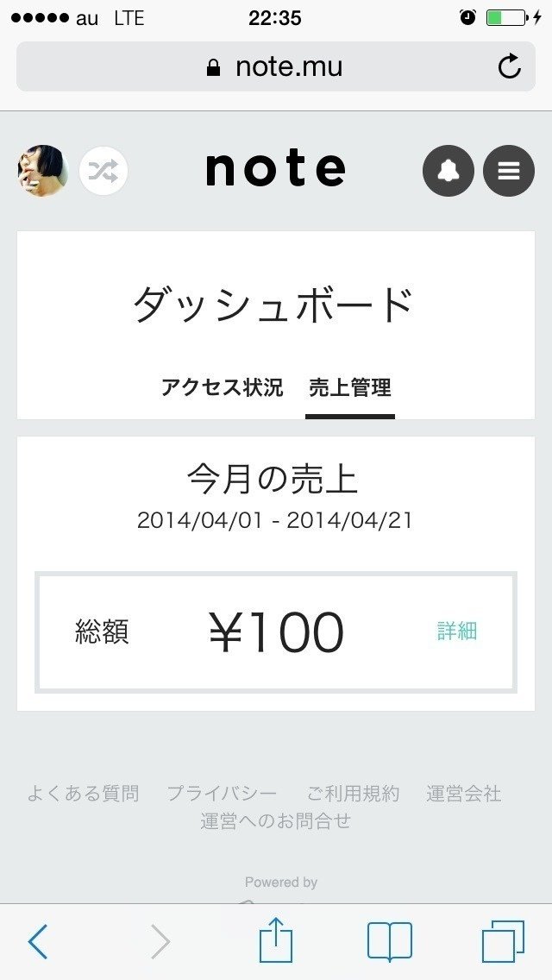The height and width of the screenshot is (980, 552).
Task: Open bookmarks with the book icon
Action: point(391,940)
